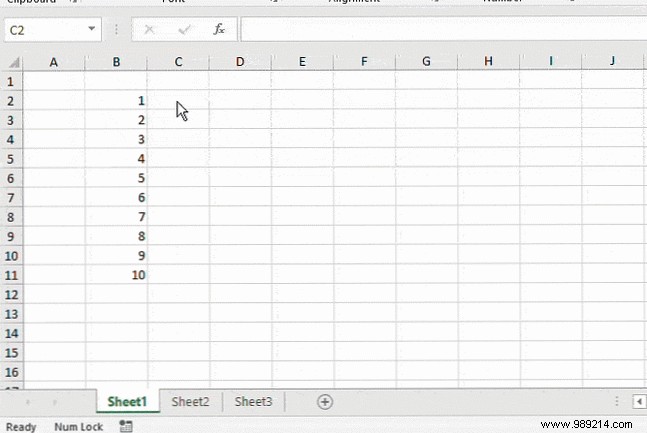647x433 pixels.
Task: Switch to the Sheet3 tab
Action: 253,402
